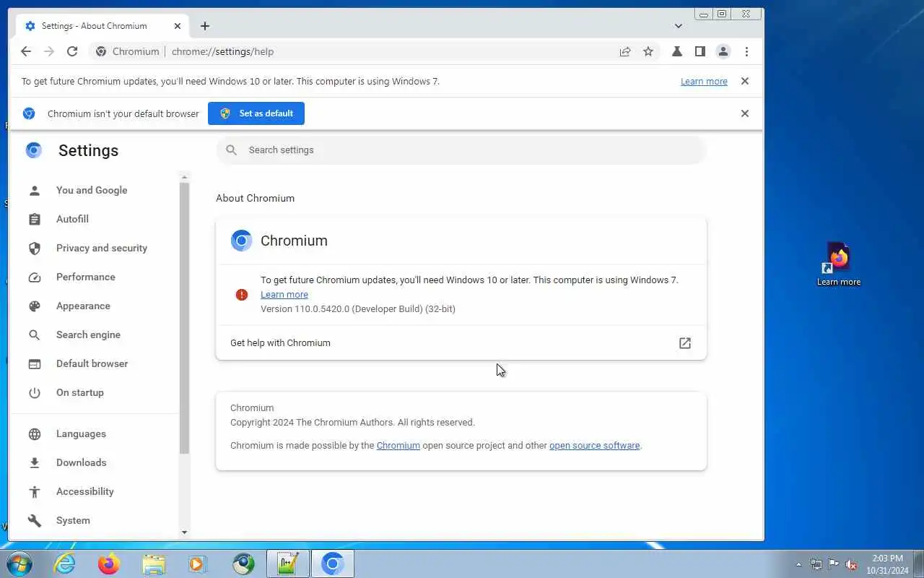
Task: Reload the settings page
Action: point(72,51)
